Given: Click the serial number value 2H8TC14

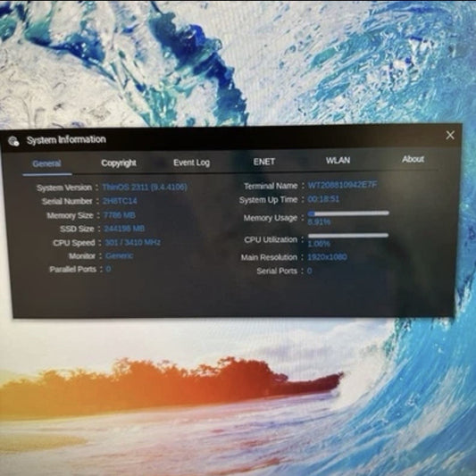Looking at the screenshot, I should pos(120,201).
